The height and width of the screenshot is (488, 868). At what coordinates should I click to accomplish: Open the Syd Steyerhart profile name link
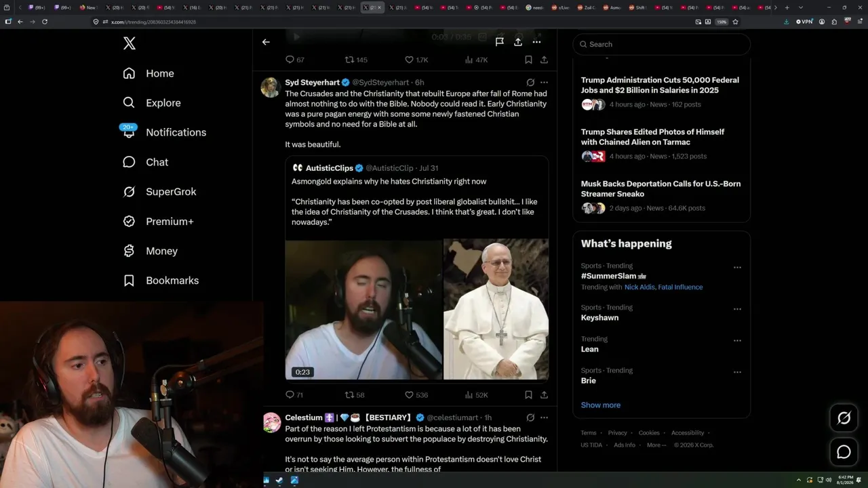312,83
